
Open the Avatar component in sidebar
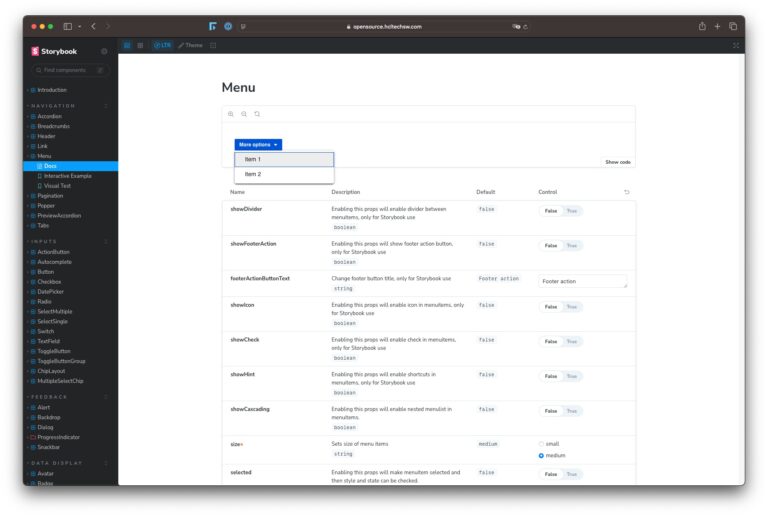click(x=45, y=474)
